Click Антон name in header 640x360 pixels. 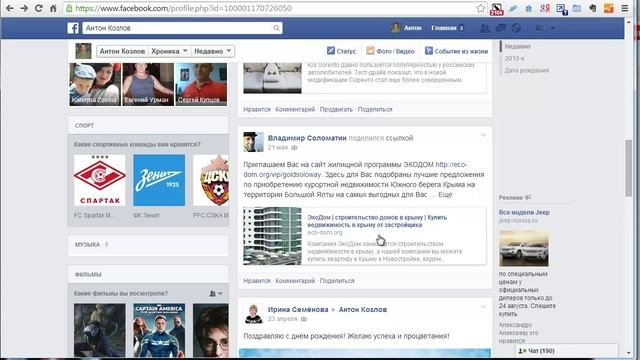412,28
